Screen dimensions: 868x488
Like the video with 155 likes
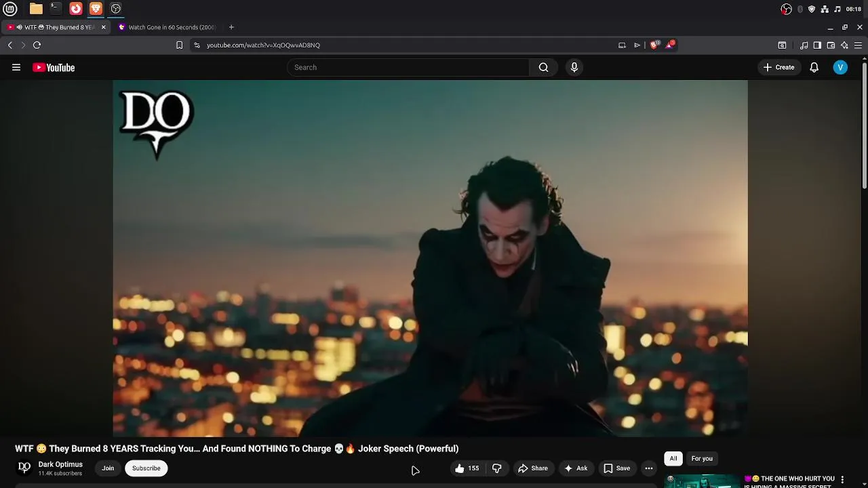pos(467,468)
